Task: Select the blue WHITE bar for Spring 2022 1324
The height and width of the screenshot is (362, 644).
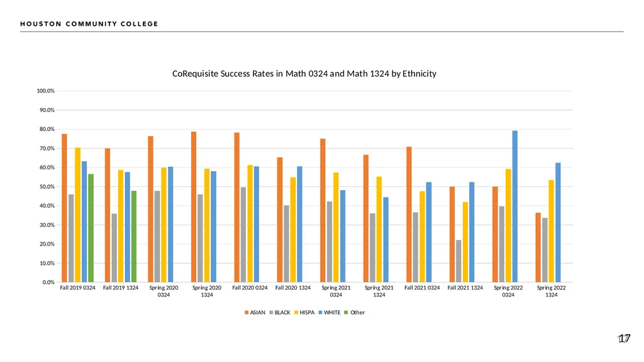Action: 558,222
